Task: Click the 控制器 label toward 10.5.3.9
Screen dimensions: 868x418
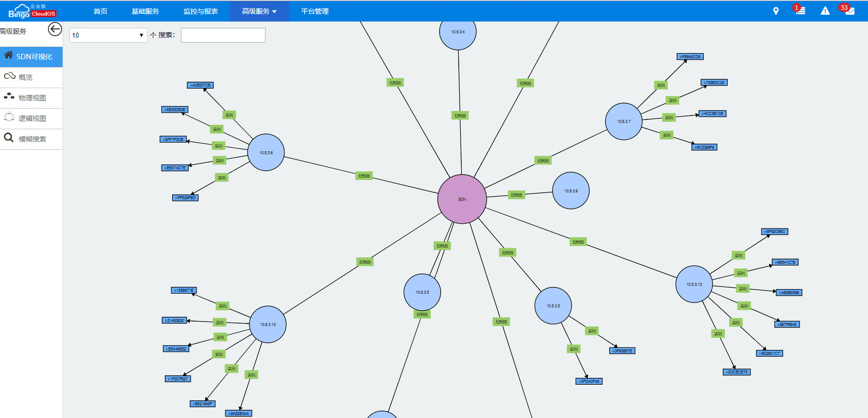Action: point(516,195)
